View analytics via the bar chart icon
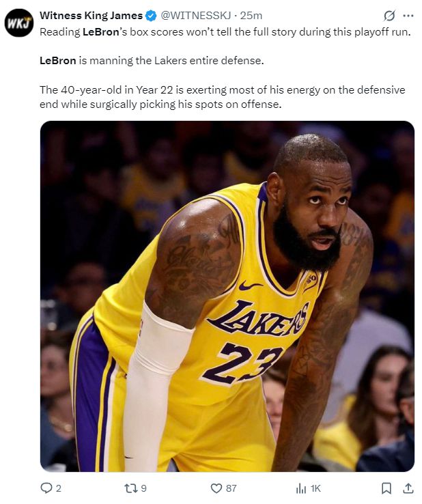 click(x=301, y=488)
